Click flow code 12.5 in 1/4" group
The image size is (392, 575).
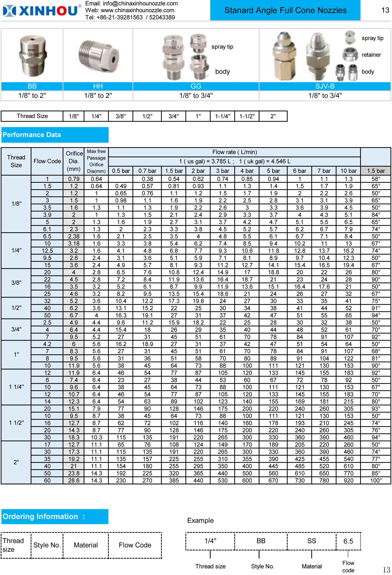coord(47,251)
